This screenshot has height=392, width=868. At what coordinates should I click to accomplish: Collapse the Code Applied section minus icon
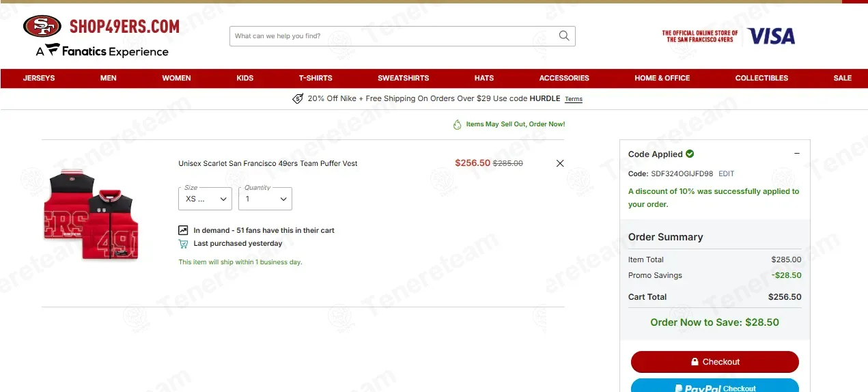click(797, 154)
